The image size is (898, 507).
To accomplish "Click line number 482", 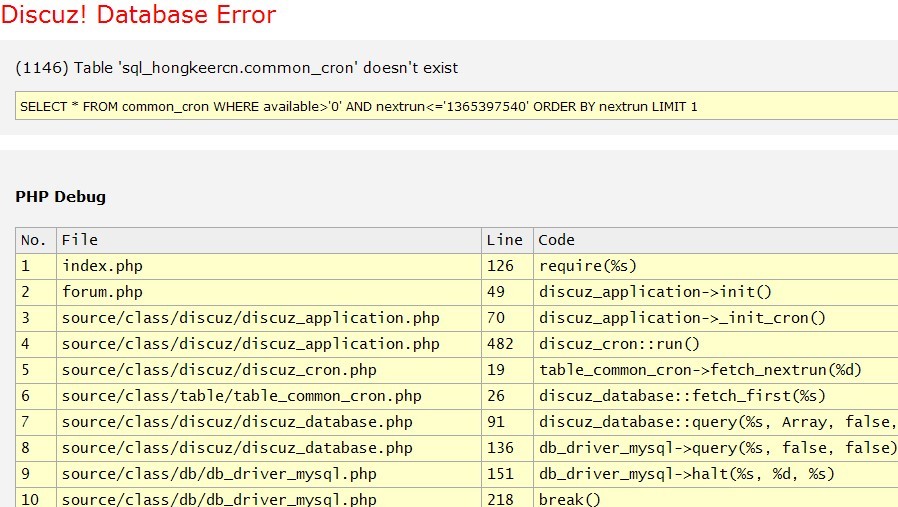I will [x=500, y=344].
